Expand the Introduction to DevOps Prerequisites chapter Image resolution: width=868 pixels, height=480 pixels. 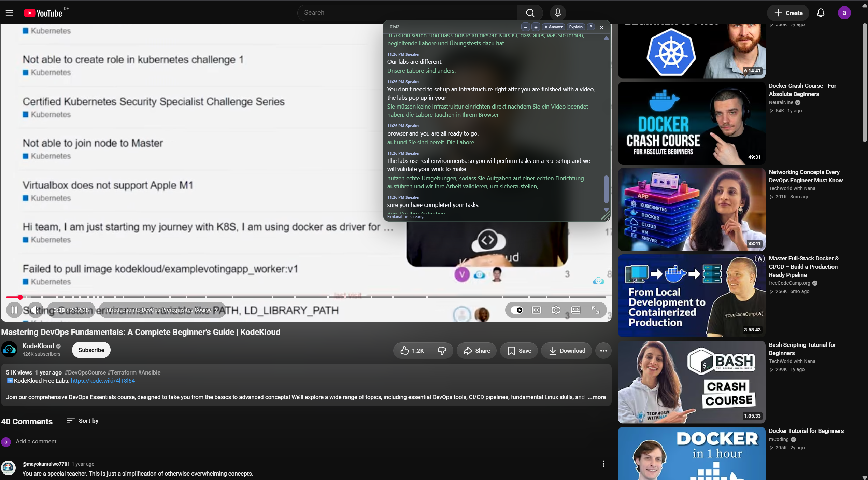tap(161, 310)
